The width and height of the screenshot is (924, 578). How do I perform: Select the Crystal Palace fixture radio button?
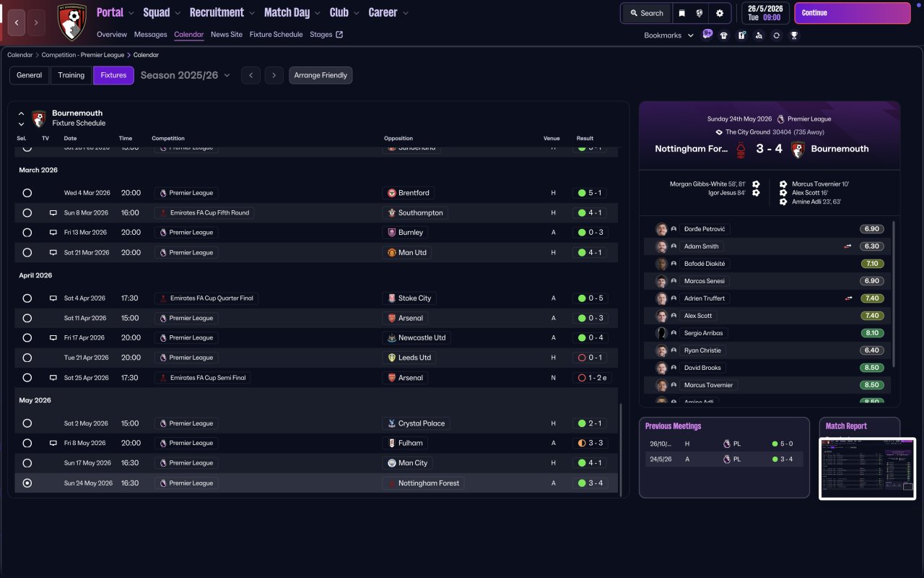click(x=27, y=423)
